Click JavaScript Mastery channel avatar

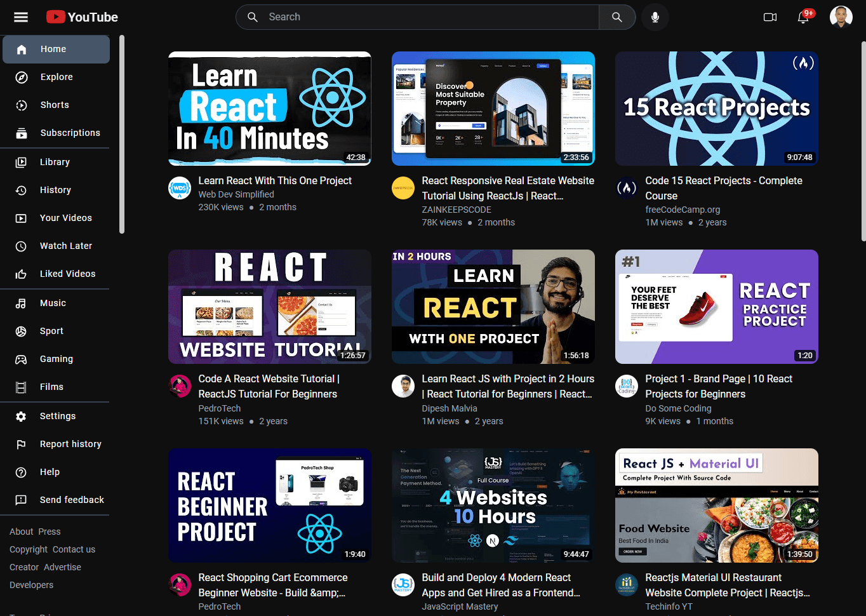403,585
